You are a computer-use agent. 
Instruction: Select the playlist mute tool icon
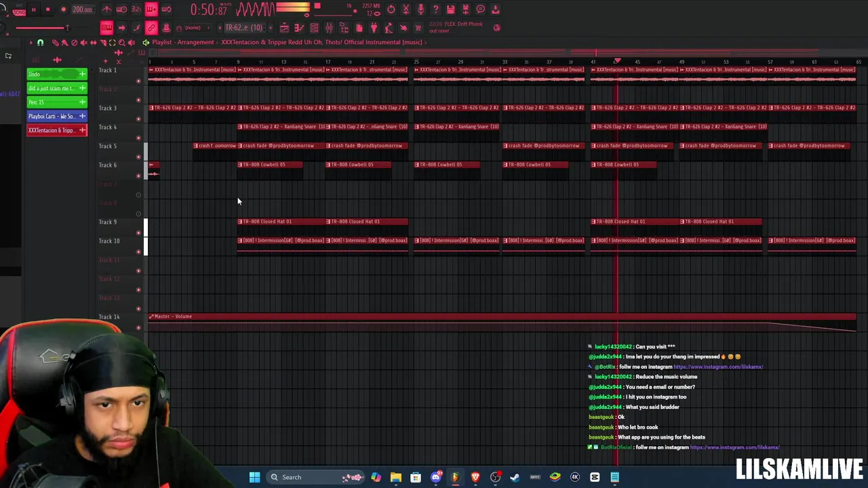point(83,43)
